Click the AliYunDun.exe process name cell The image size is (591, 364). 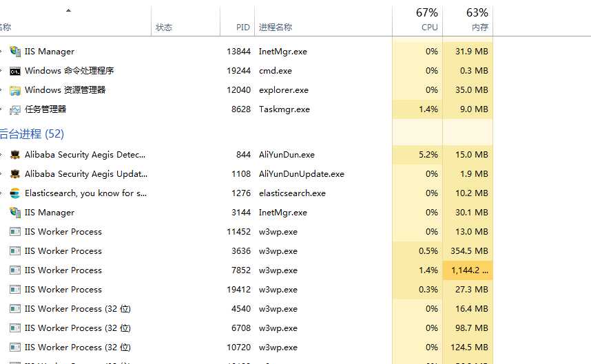tap(287, 155)
